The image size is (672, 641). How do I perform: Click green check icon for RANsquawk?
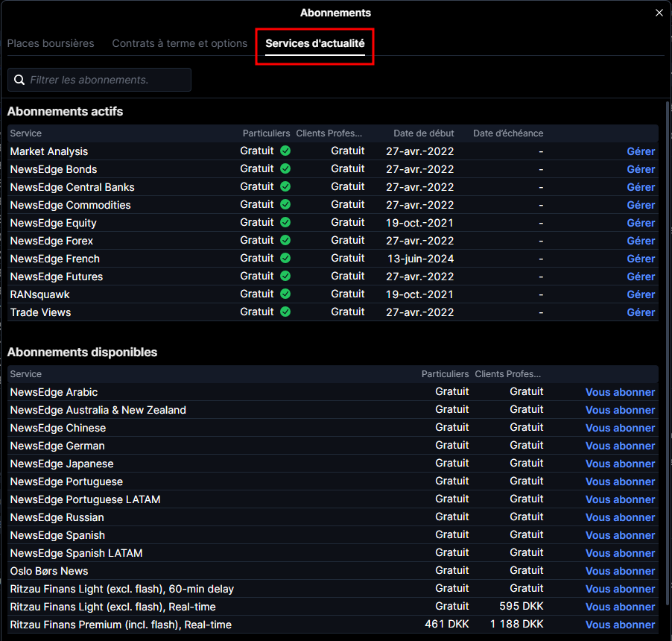285,294
